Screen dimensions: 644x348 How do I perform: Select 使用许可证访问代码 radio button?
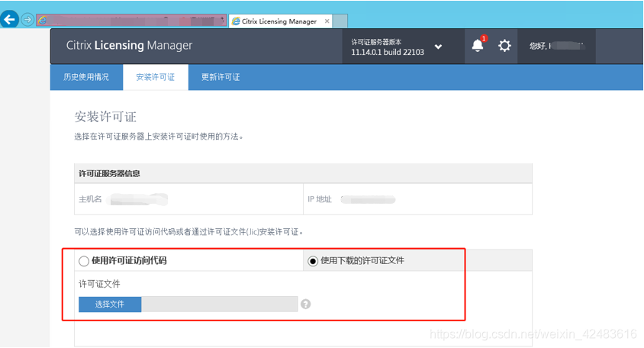[x=84, y=261]
